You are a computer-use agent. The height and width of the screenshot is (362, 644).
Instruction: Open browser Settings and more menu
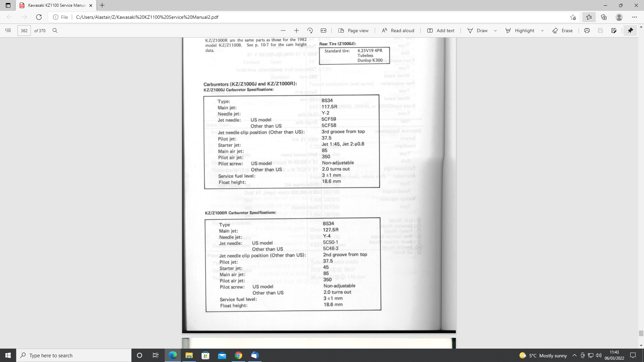(x=634, y=17)
